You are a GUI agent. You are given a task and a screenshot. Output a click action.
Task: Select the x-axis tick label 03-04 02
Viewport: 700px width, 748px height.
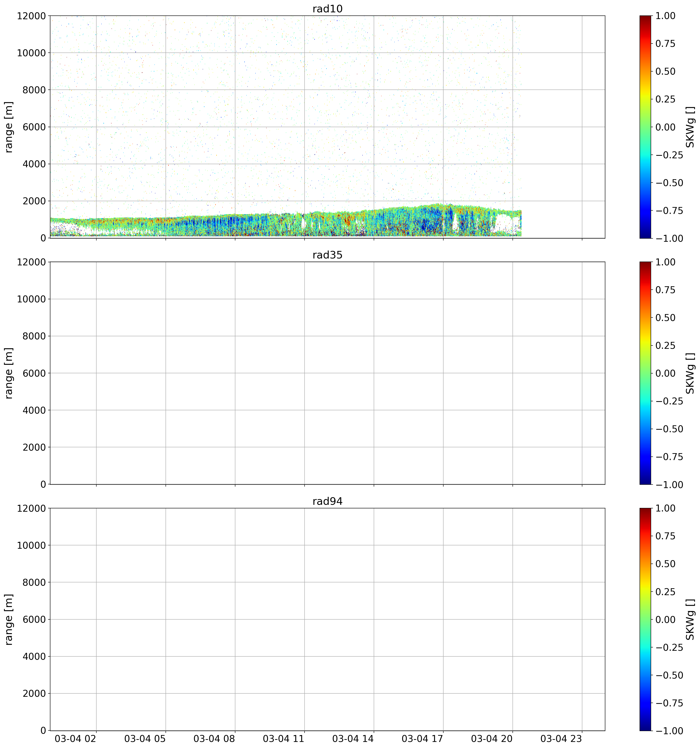pos(76,739)
